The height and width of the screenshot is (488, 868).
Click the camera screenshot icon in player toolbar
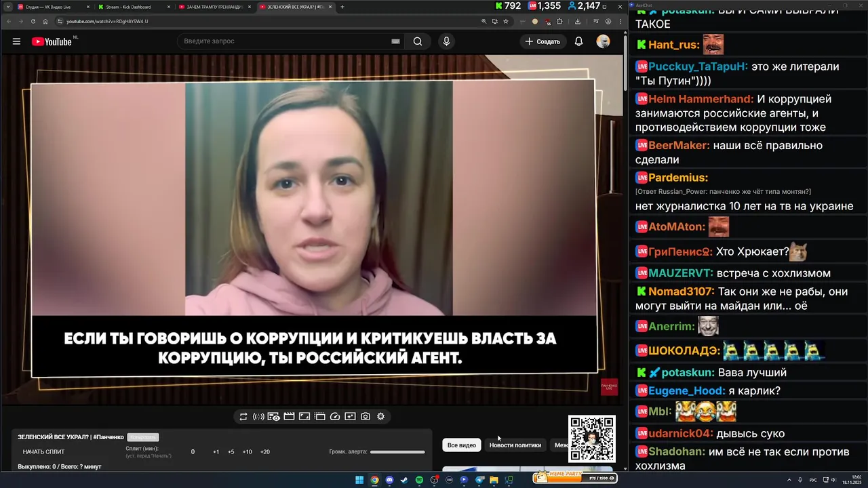(366, 417)
